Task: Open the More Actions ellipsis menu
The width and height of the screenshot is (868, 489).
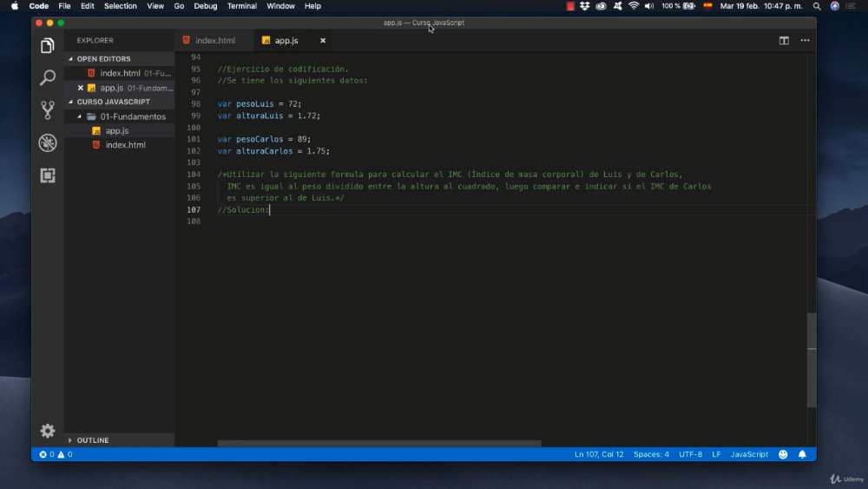Action: 805,41
